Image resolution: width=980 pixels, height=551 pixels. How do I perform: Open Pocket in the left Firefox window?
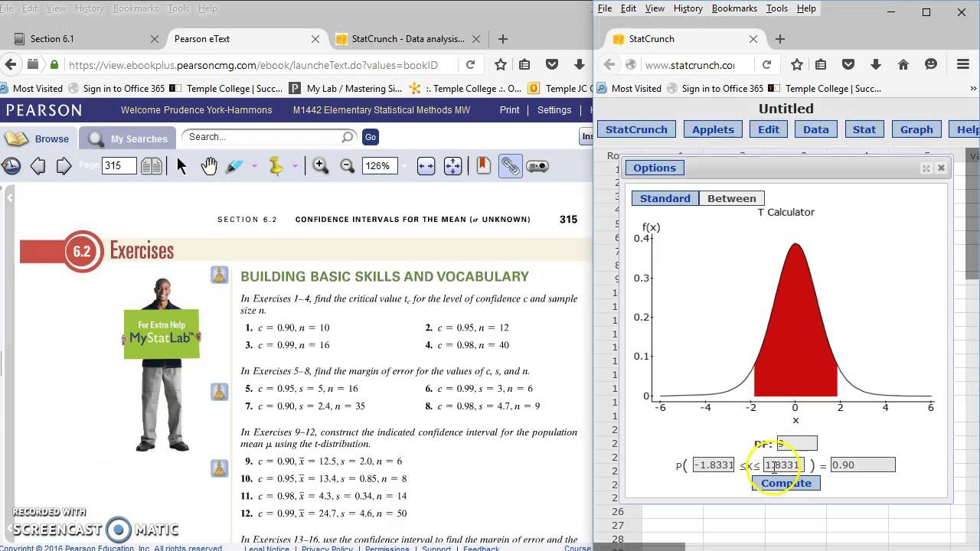pos(551,65)
